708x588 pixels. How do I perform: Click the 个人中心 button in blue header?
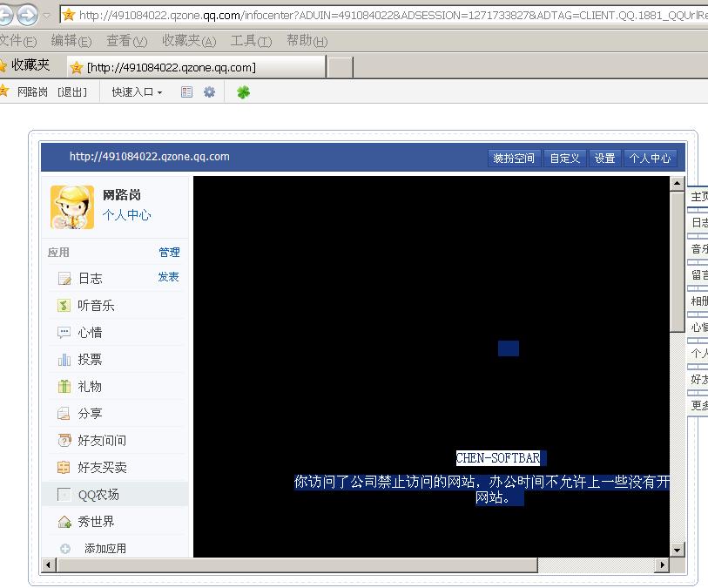651,158
